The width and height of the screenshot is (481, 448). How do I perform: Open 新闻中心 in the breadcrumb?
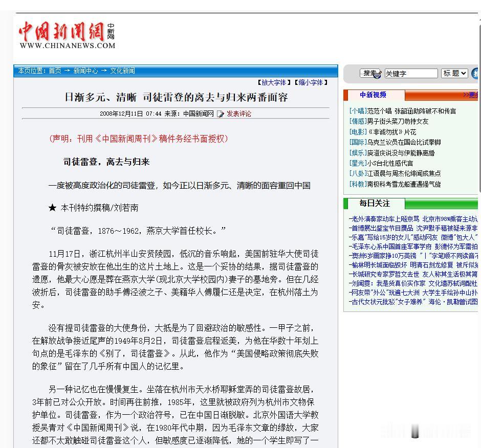(85, 71)
